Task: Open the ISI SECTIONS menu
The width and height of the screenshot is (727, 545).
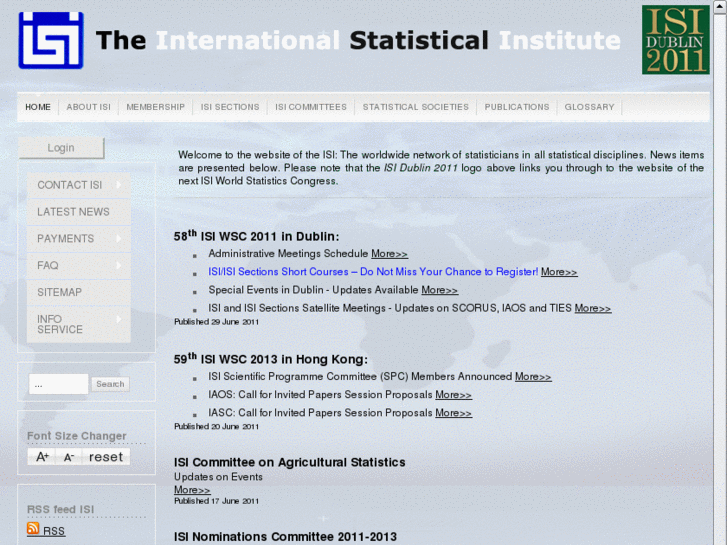Action: click(230, 107)
